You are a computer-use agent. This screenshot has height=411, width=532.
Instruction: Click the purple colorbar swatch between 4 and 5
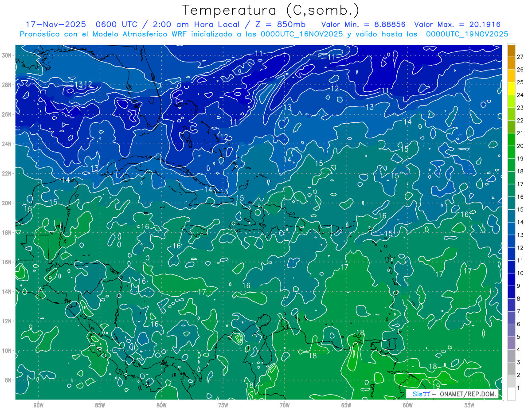pos(511,343)
